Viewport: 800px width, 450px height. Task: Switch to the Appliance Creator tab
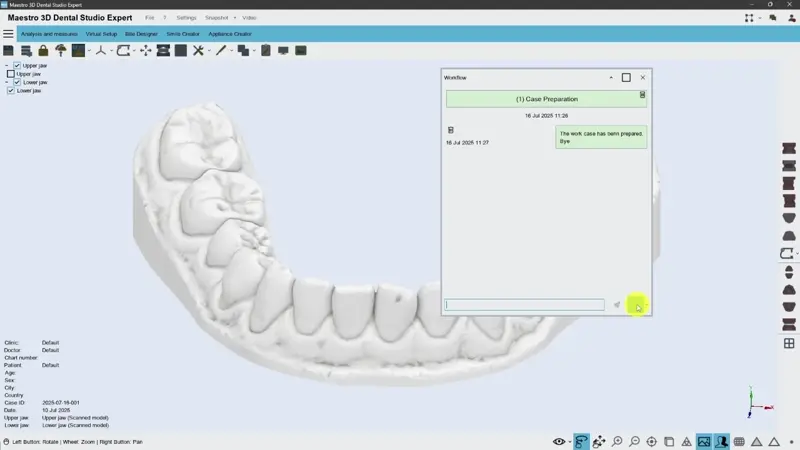coord(230,34)
